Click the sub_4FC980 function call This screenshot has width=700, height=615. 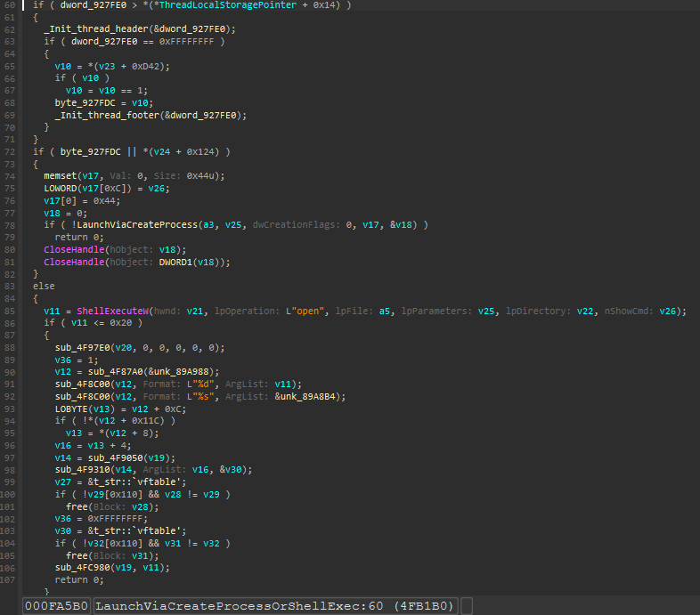click(83, 568)
